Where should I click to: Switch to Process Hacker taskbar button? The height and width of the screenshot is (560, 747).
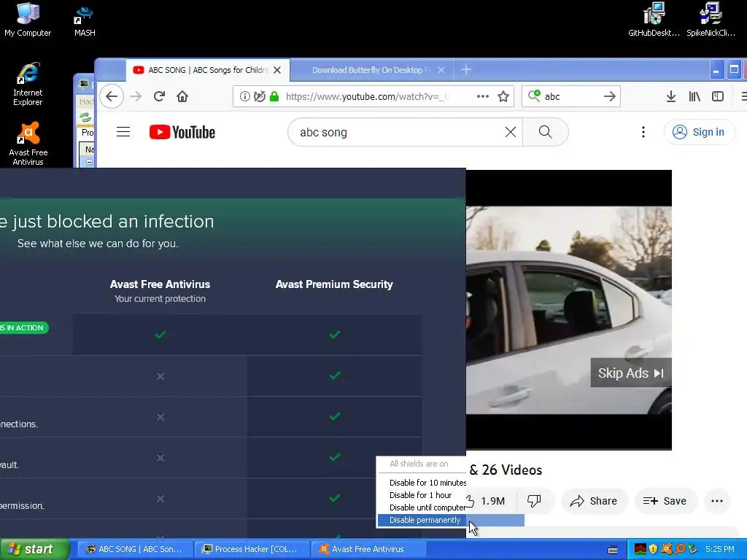pos(252,549)
